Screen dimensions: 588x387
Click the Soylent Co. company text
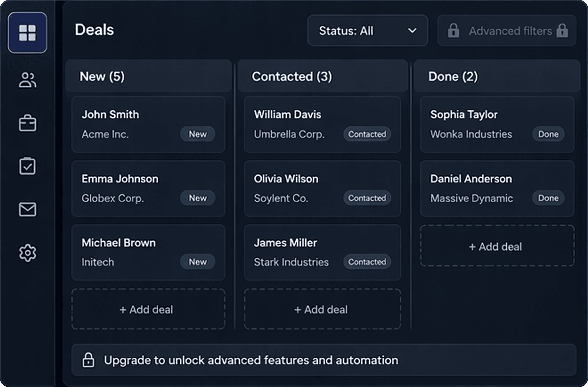pos(281,198)
